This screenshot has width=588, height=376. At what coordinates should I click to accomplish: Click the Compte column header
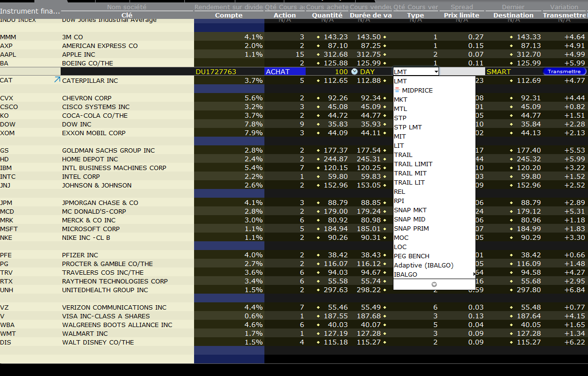[229, 15]
